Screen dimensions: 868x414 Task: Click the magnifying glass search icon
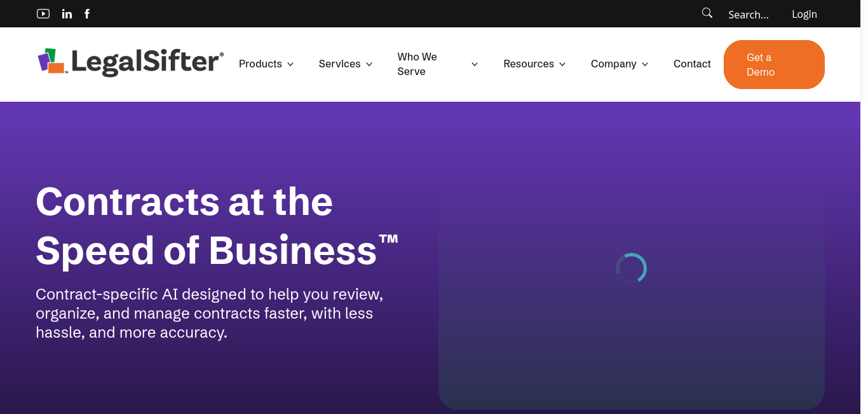707,13
